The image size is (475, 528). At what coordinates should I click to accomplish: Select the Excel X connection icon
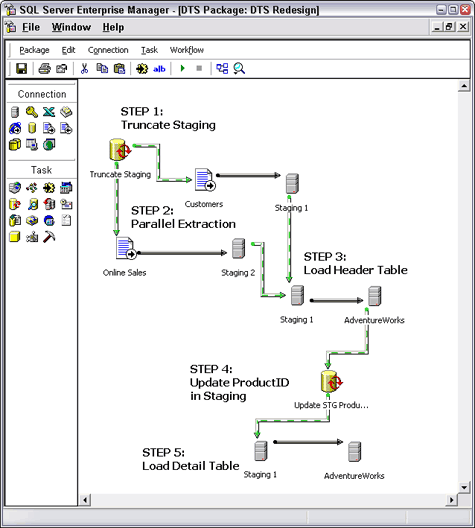[49, 112]
